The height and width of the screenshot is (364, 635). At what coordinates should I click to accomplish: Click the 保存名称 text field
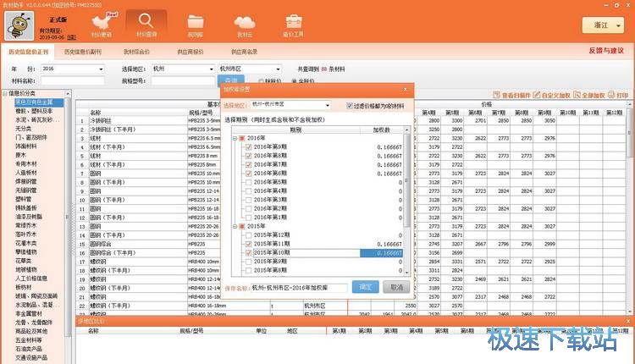[298, 288]
